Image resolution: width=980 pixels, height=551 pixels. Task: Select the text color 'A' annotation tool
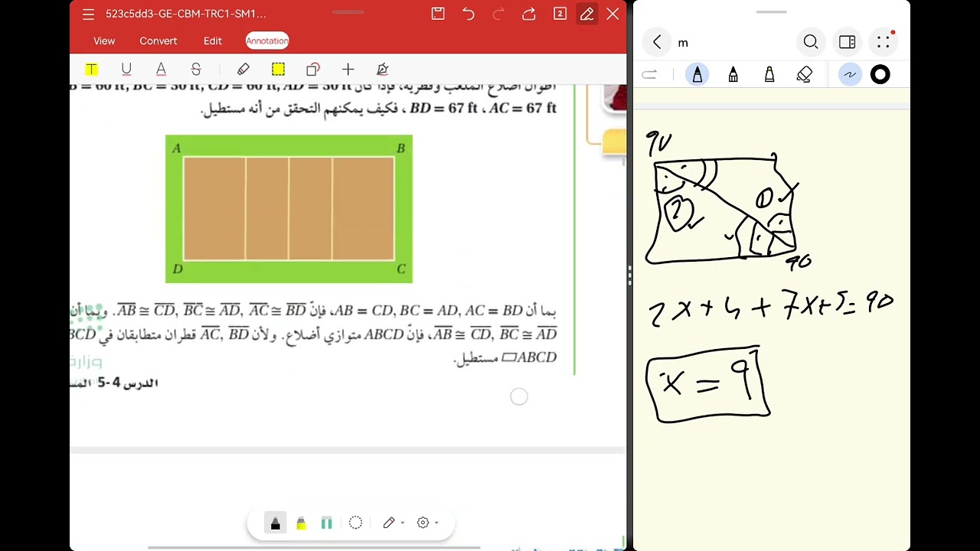(161, 70)
